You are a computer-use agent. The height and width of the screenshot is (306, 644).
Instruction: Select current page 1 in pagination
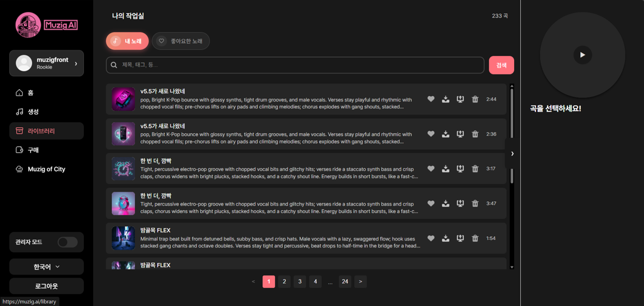tap(269, 282)
